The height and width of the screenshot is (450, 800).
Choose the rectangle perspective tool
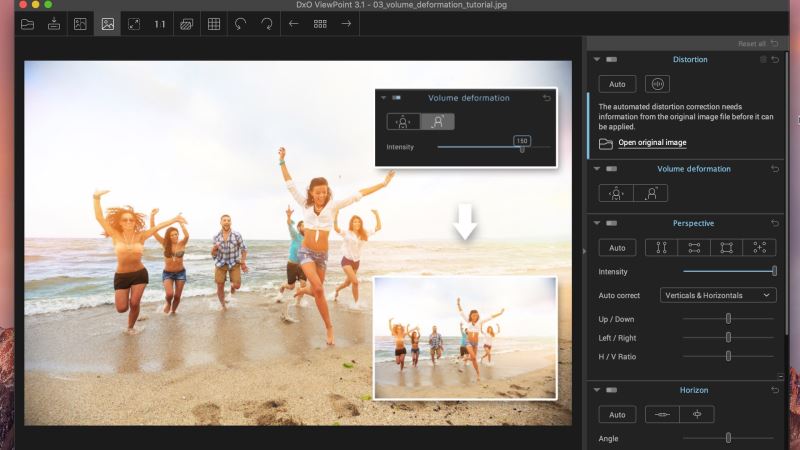[727, 248]
